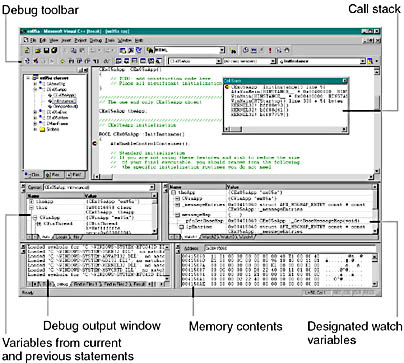Switch to the FileView tab in the workspace pane
This screenshot has width=404, height=363.
[74, 174]
